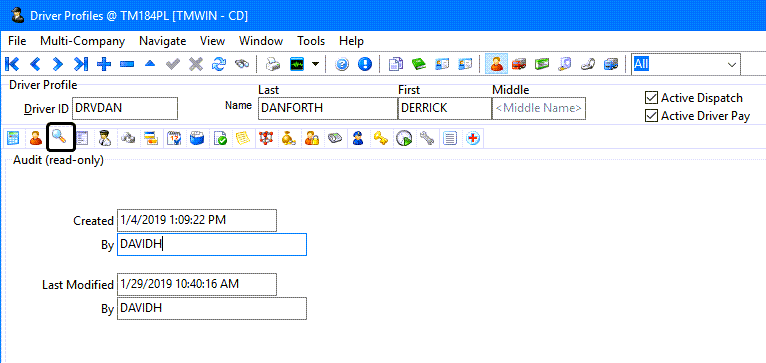
Task: Open the All filter dropdown
Action: (x=731, y=64)
